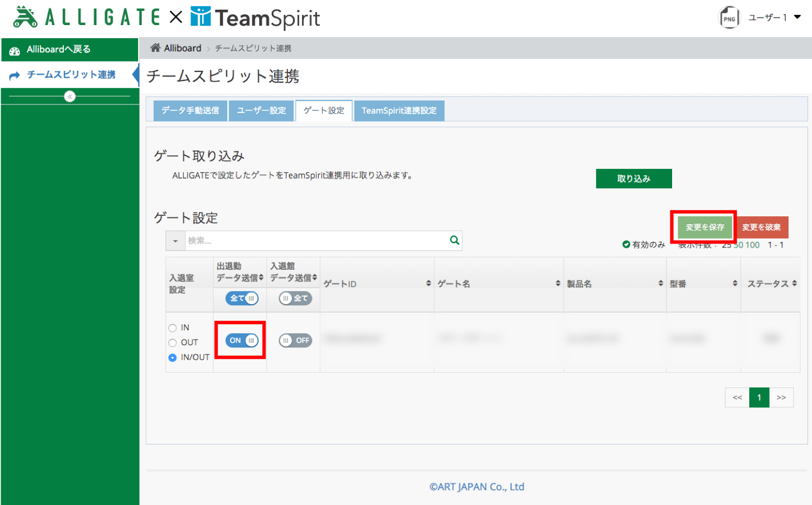Click the チームスピリット連携 breadcrumb text
This screenshot has width=812, height=505.
coord(253,49)
